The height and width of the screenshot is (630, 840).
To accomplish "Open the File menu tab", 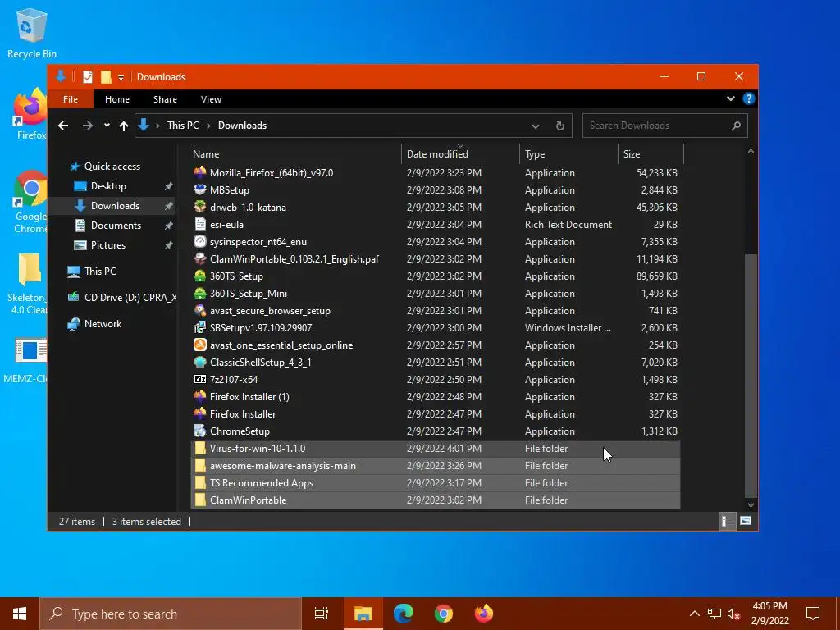I will pos(71,99).
